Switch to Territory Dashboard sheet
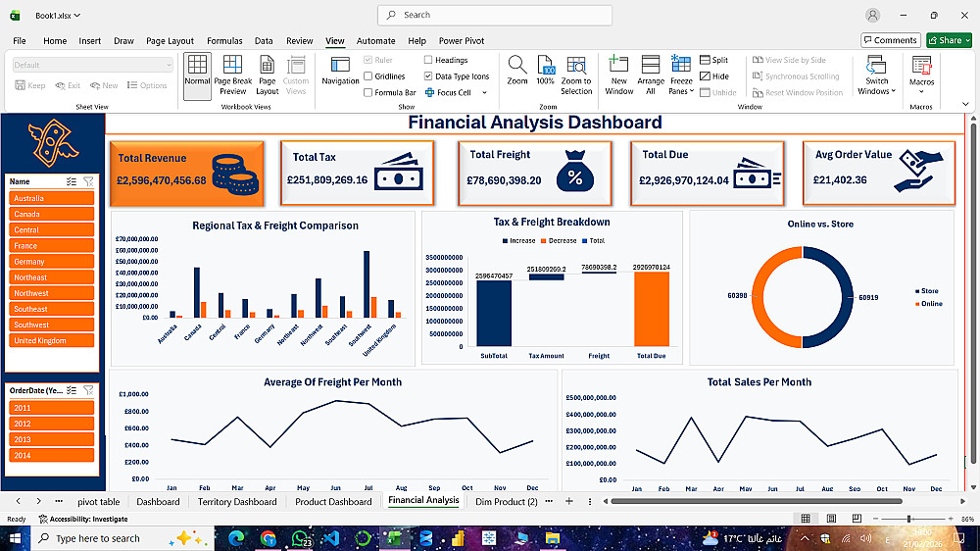Screen dimensions: 980x551 [x=237, y=502]
